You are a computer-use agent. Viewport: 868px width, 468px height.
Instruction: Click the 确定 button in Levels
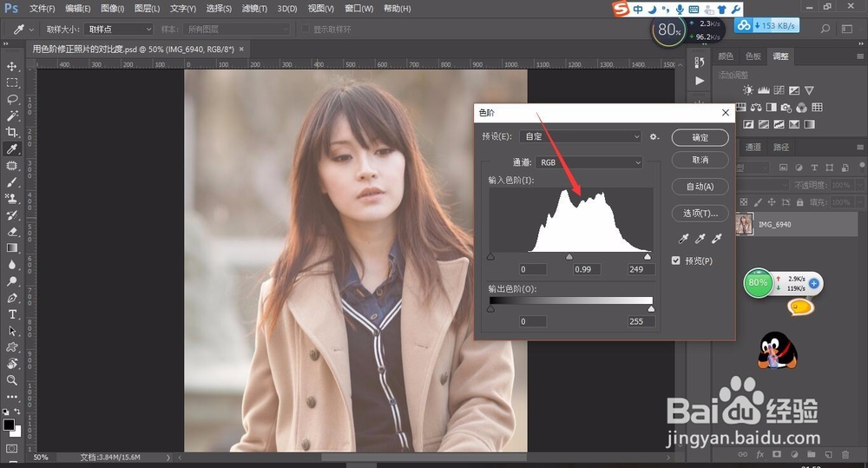[700, 137]
